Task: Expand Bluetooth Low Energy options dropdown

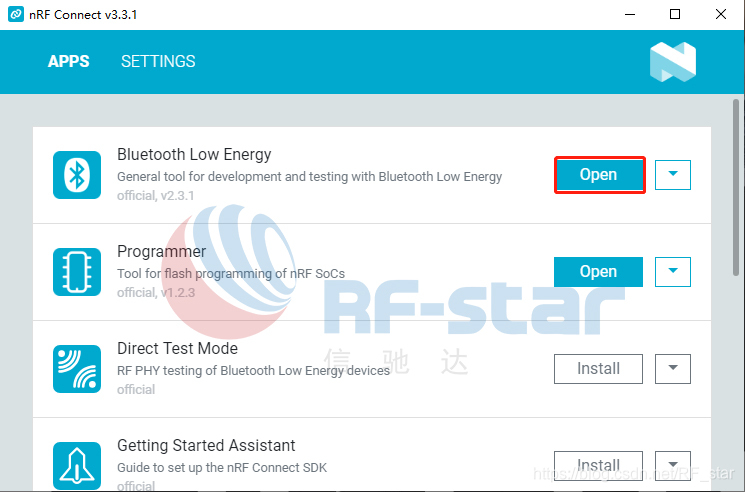Action: (673, 175)
